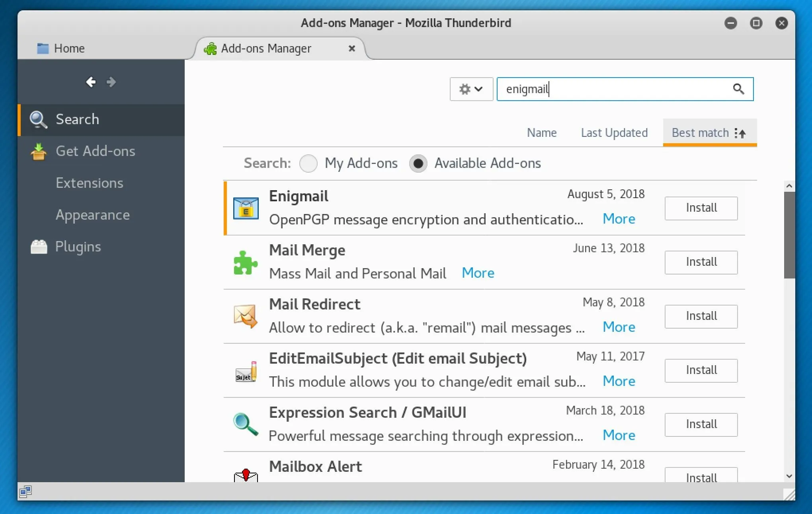Screen dimensions: 812x514
Task: Open the More link for Enigmail
Action: pyautogui.click(x=619, y=219)
